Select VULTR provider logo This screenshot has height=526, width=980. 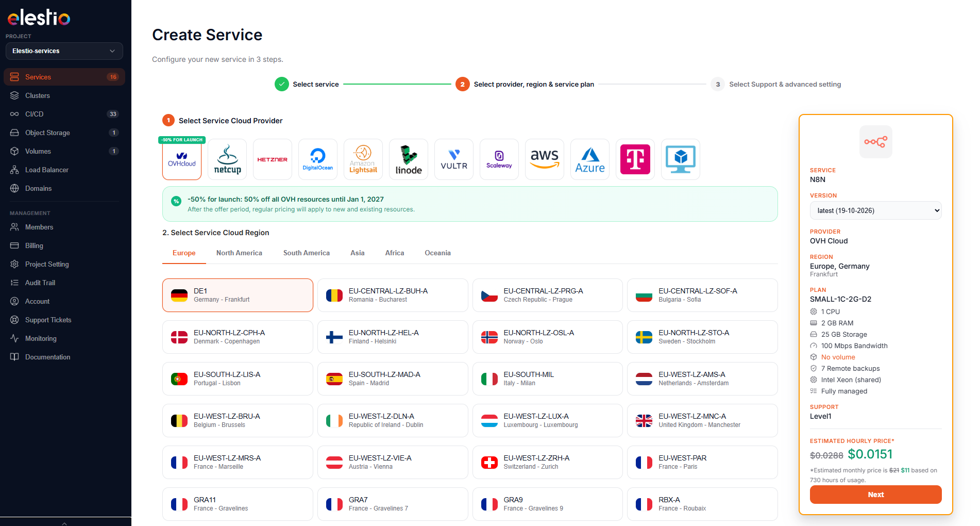454,159
